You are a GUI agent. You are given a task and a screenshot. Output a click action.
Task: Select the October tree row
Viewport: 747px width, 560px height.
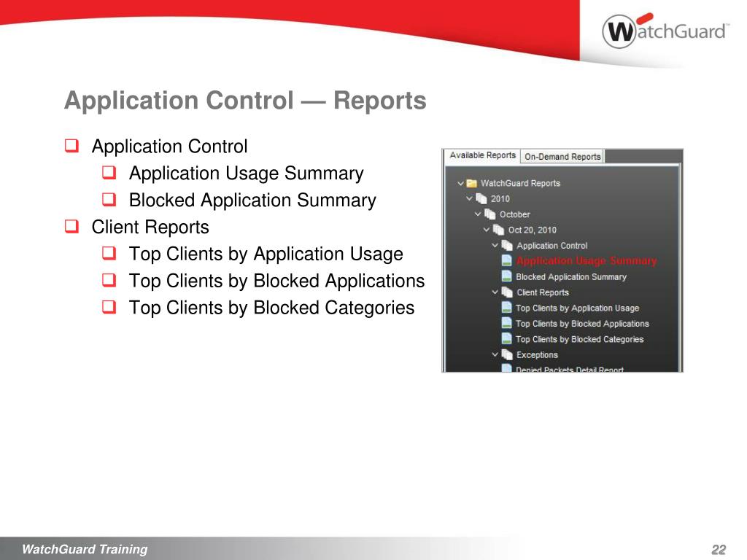(514, 215)
